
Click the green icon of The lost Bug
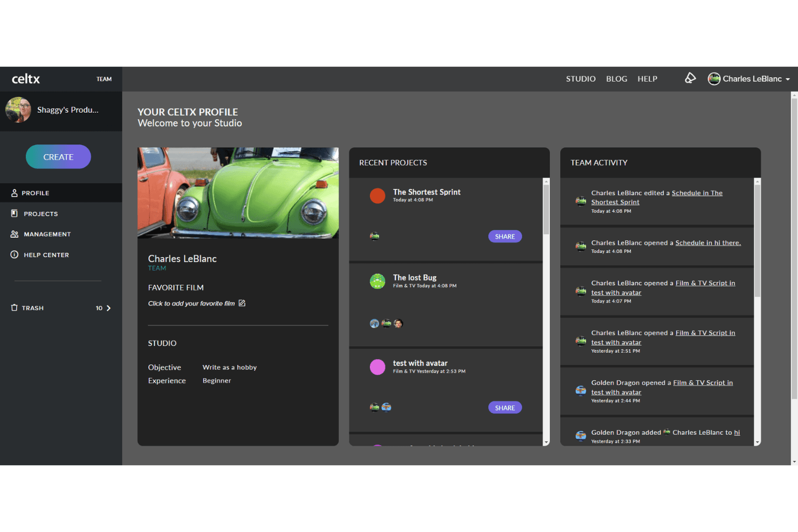pos(377,281)
